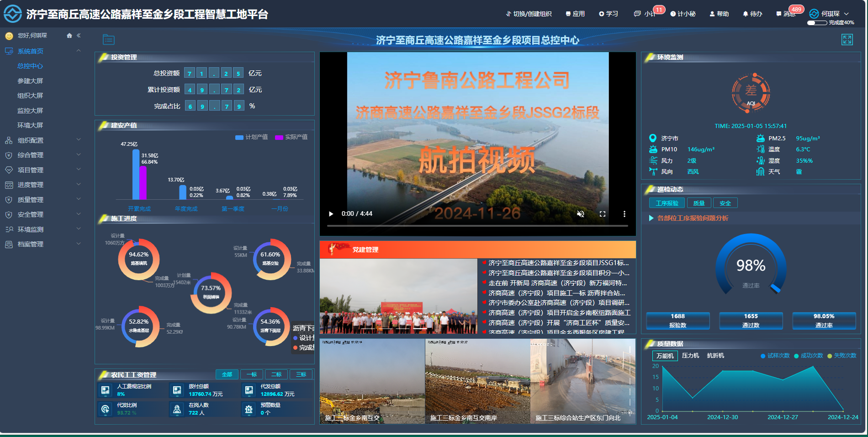Enter video fullscreen mode
Viewport: 868px width, 437px height.
pyautogui.click(x=603, y=214)
